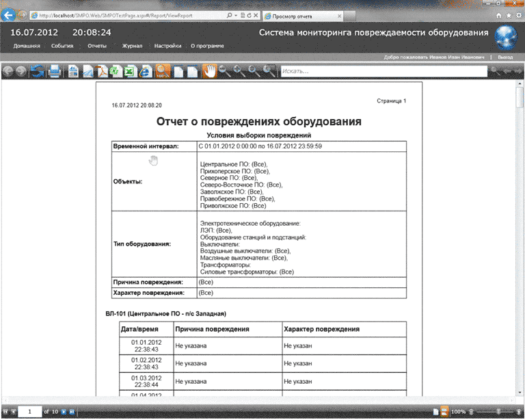Click the zoom slider handle

pos(498,412)
